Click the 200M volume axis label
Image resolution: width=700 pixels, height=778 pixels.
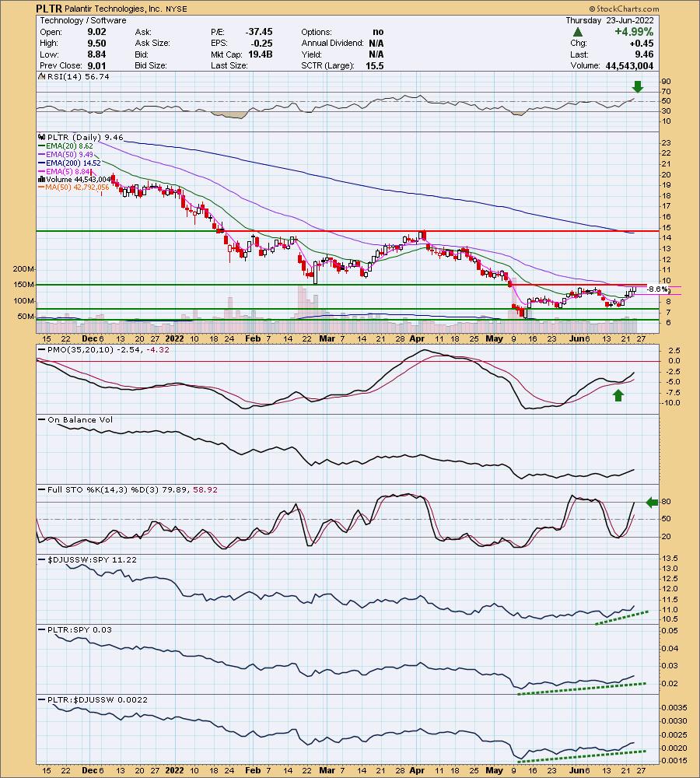(24, 269)
